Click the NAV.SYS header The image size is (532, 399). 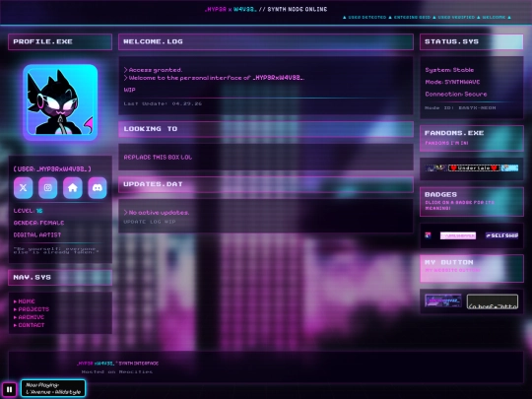point(60,278)
